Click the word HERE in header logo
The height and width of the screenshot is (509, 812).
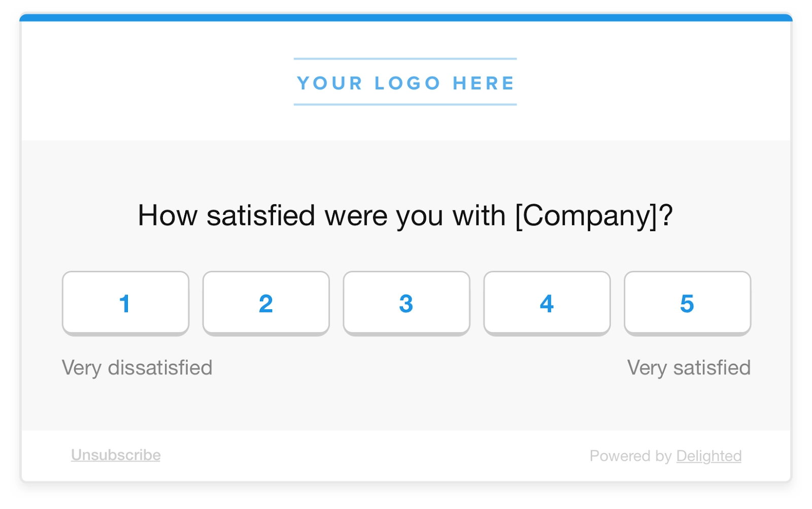pos(484,83)
